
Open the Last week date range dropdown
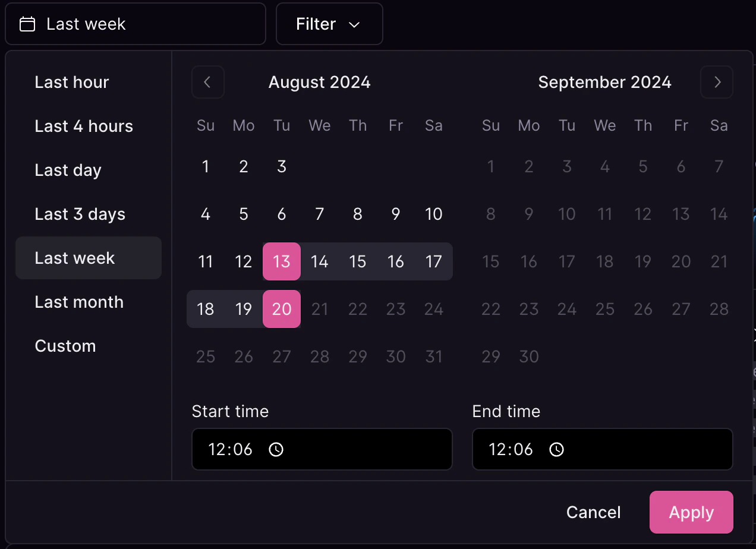click(136, 24)
